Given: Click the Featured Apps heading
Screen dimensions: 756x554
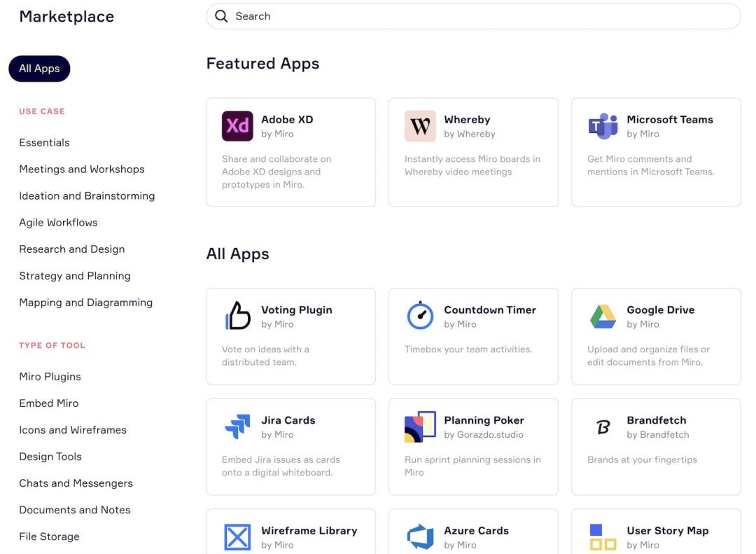Looking at the screenshot, I should coord(262,64).
